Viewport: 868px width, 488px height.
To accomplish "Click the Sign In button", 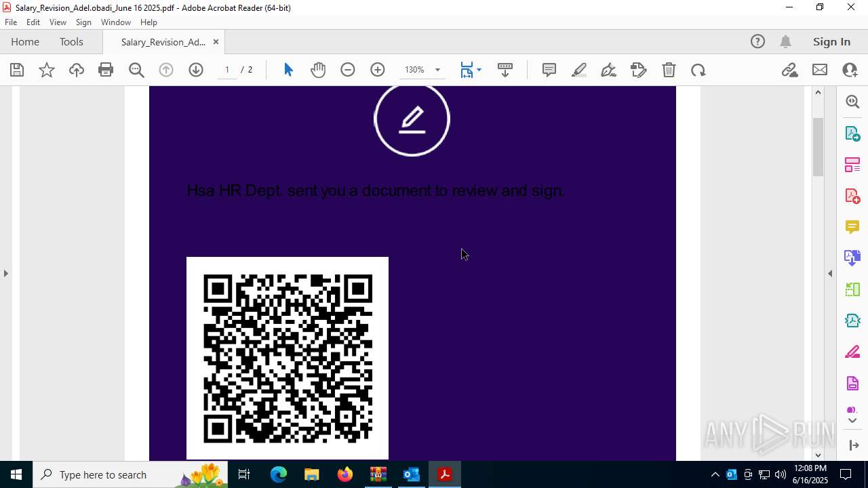I will [831, 41].
